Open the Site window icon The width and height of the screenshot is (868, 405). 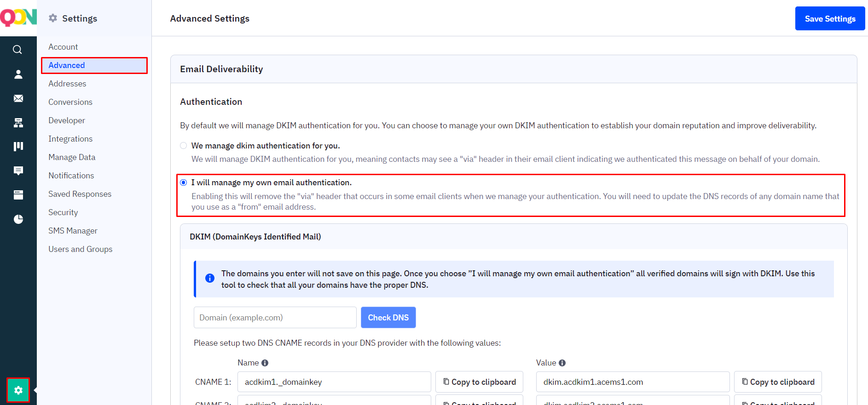pos(18,195)
